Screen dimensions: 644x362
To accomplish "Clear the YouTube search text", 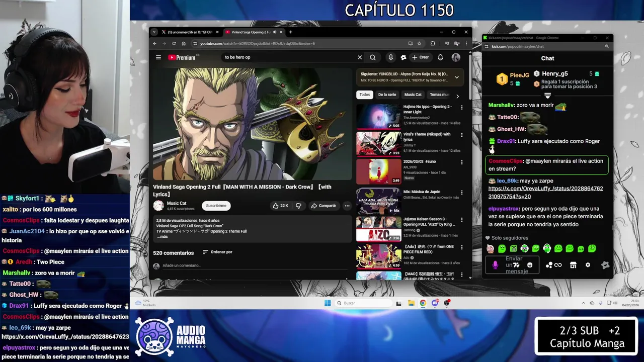I will pyautogui.click(x=360, y=57).
